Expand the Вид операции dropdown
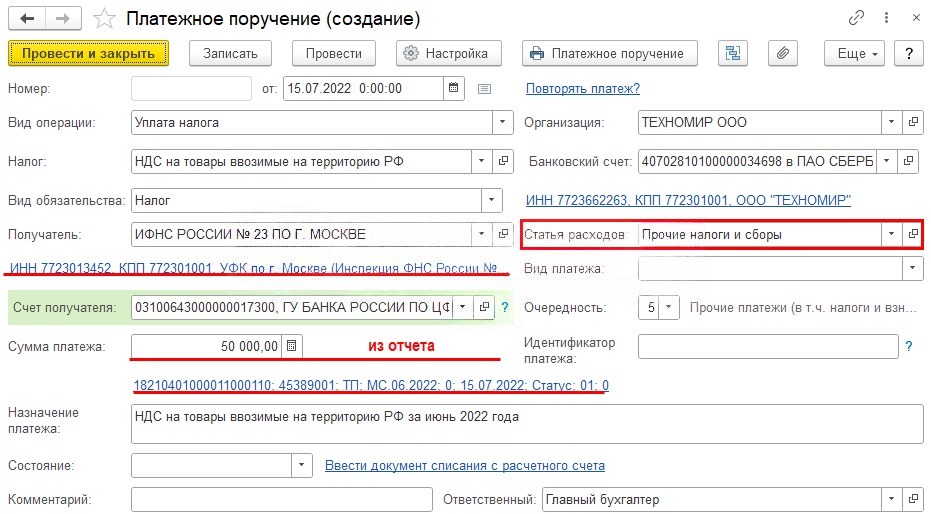 [x=501, y=123]
